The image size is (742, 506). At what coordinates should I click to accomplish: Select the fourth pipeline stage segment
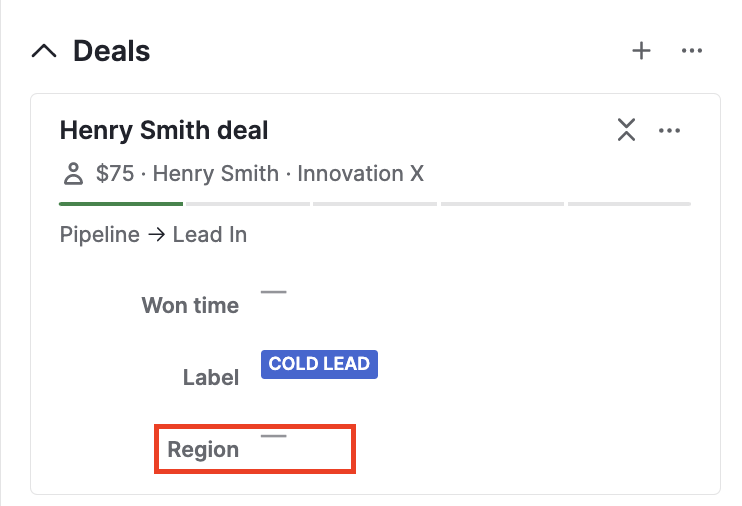pos(502,204)
